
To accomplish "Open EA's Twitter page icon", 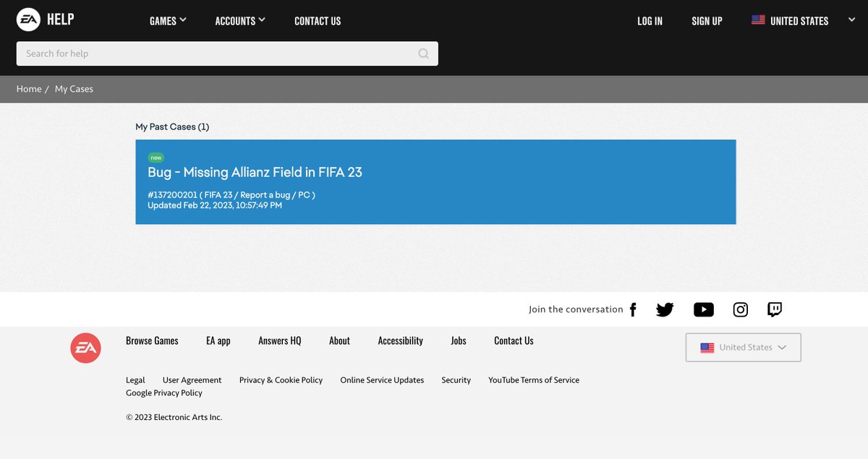I will pyautogui.click(x=665, y=309).
